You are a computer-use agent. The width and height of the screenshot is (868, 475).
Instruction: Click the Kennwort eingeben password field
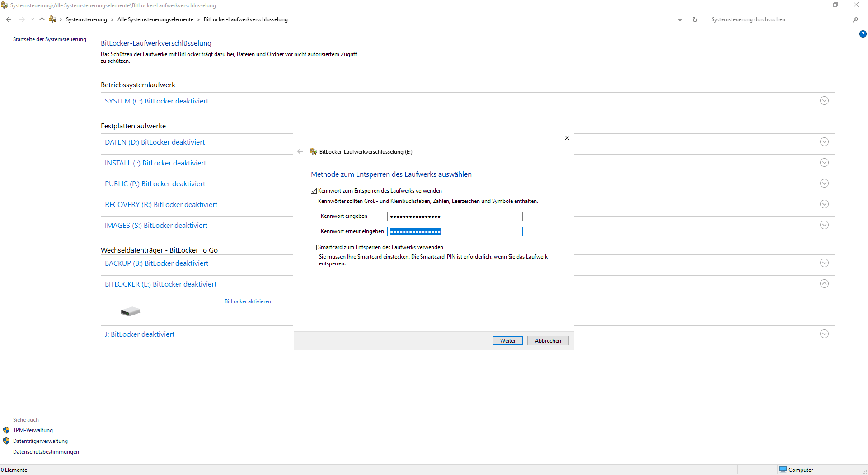pyautogui.click(x=455, y=216)
